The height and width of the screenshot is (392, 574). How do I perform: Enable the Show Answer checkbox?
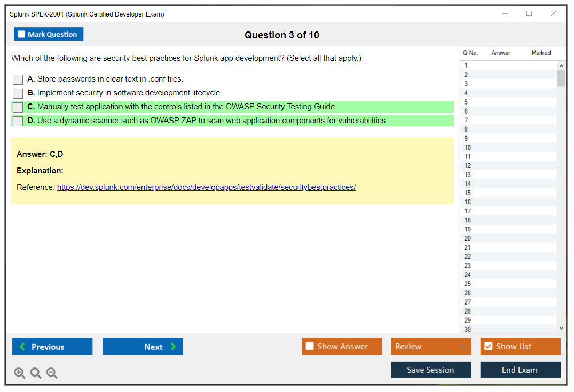(x=310, y=347)
